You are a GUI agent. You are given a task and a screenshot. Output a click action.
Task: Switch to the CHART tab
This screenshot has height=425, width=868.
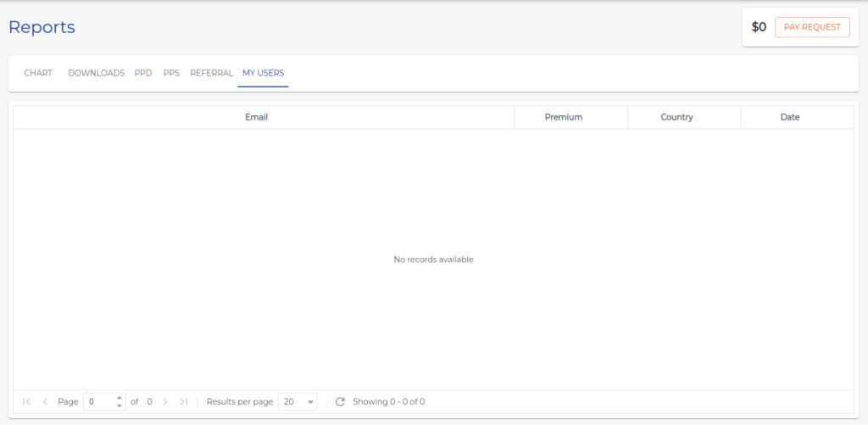tap(38, 73)
